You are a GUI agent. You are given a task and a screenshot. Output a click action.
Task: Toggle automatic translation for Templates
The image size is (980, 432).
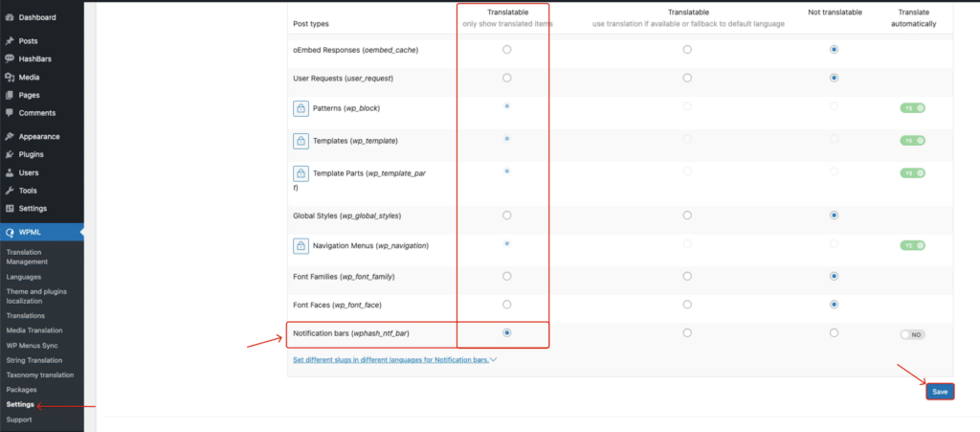[912, 141]
